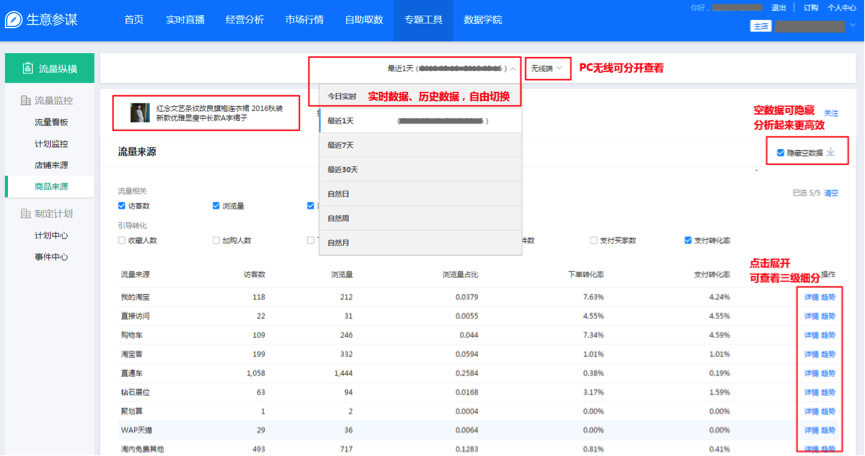Click 详情 link for 我的淘宝 row
Screen dimensions: 865x456
point(811,298)
